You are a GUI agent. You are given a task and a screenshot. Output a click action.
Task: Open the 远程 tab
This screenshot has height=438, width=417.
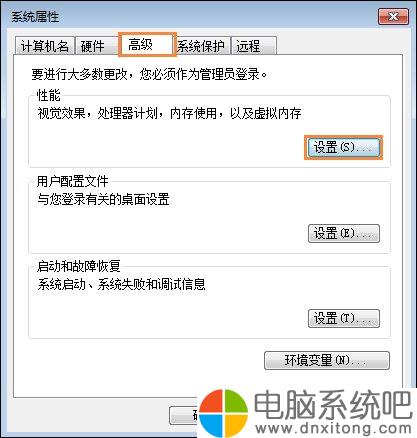[254, 46]
